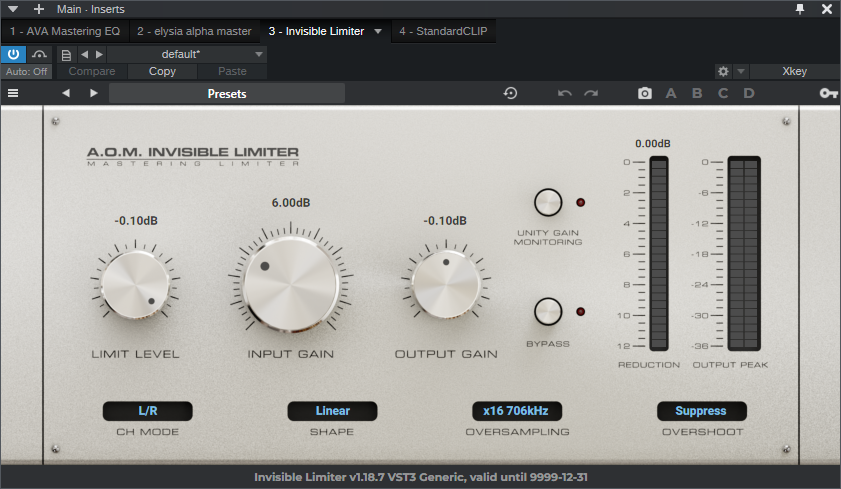Undo the last parameter change
Screen dimensions: 841x489
click(564, 93)
